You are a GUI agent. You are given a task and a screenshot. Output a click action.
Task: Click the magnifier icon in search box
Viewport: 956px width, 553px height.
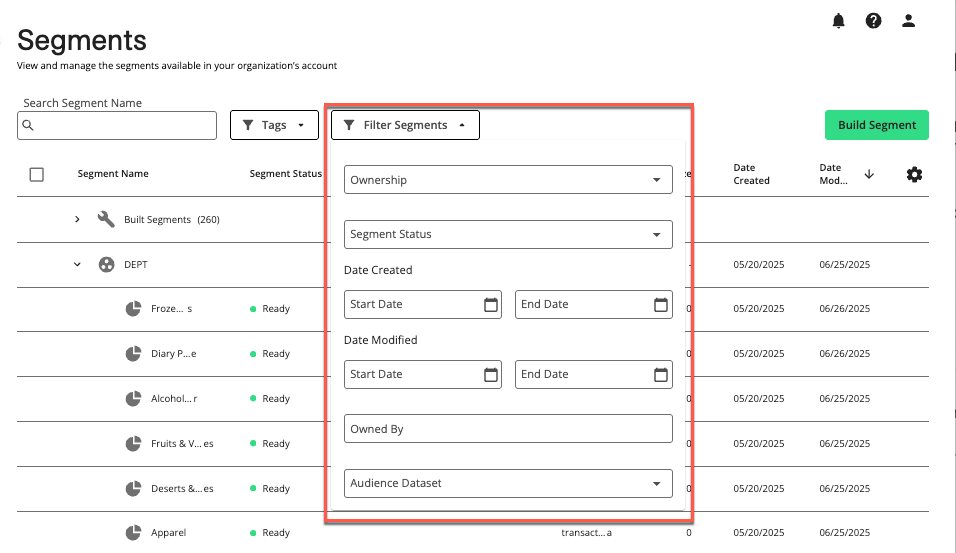[28, 125]
